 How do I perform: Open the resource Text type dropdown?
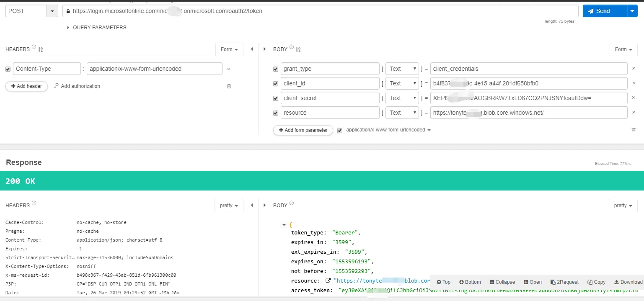402,113
